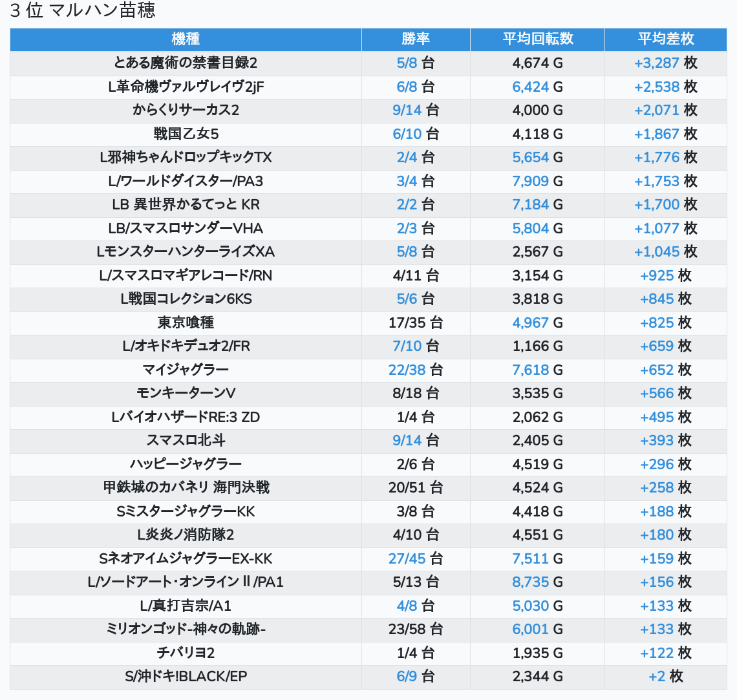Click SネオアイムジャグラーEX-KK cell
The width and height of the screenshot is (737, 700).
[x=186, y=559]
